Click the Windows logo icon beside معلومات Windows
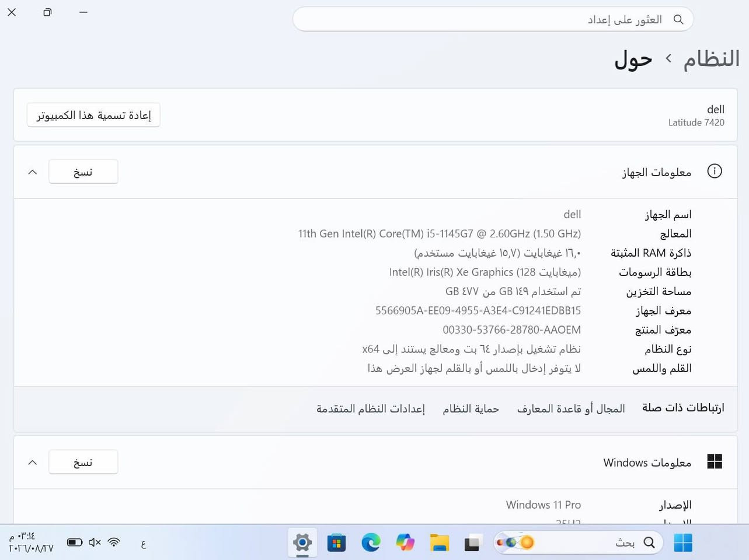 click(x=715, y=461)
